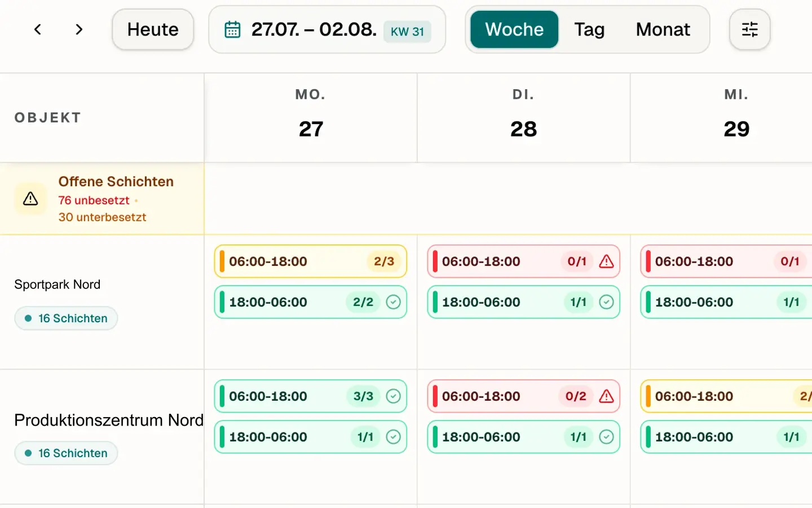Click the 16 Schichten badge under Produktionszentrum Nord
Viewport: 812px width, 508px height.
[x=66, y=453]
